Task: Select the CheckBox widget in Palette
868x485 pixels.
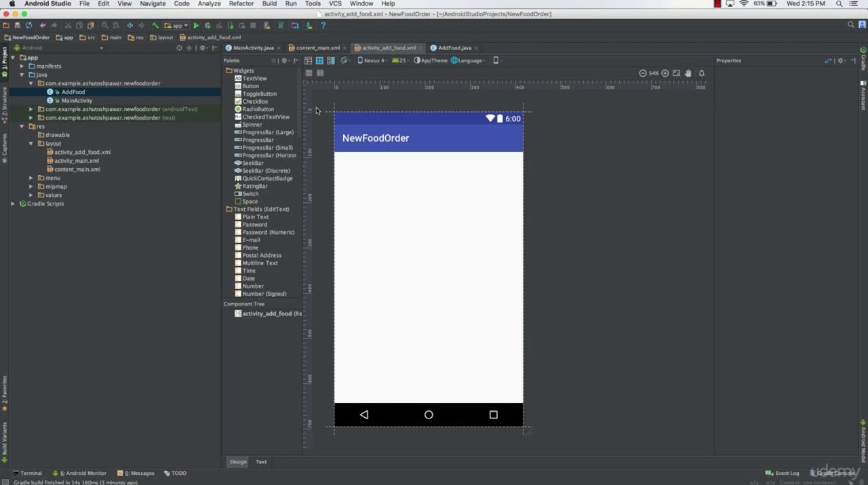Action: (x=254, y=102)
